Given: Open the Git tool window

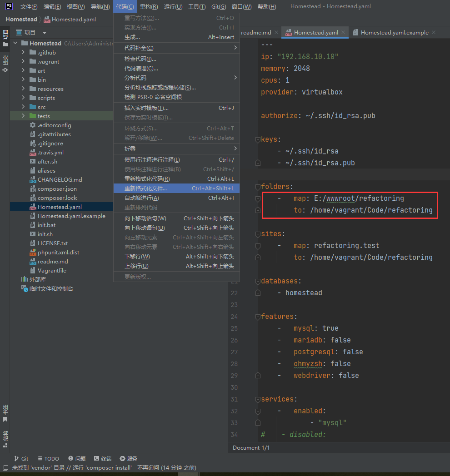Looking at the screenshot, I should [21, 459].
